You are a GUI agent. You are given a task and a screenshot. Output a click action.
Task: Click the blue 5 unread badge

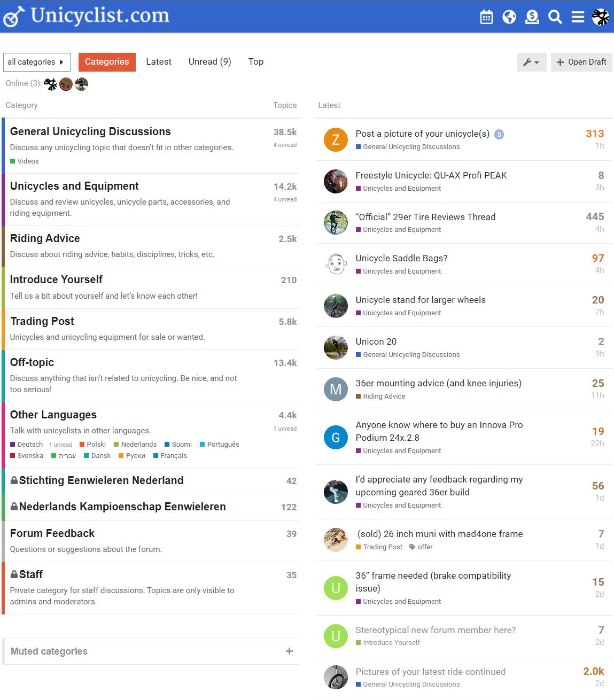click(x=499, y=135)
